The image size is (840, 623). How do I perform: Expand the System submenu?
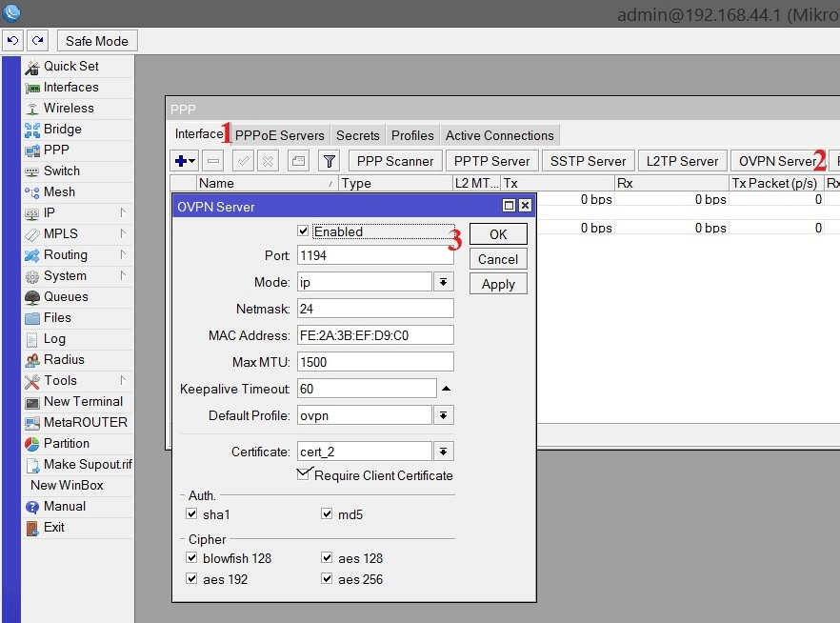click(123, 275)
